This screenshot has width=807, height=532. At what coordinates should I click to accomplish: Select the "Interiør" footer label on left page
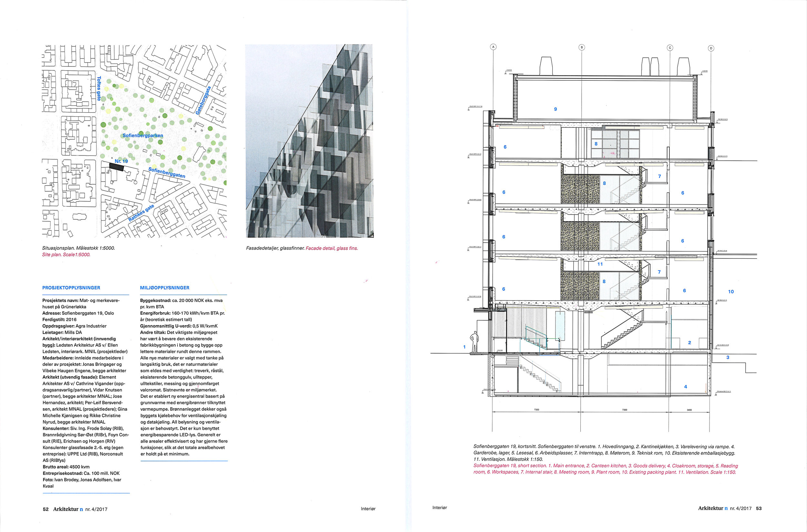tap(368, 508)
